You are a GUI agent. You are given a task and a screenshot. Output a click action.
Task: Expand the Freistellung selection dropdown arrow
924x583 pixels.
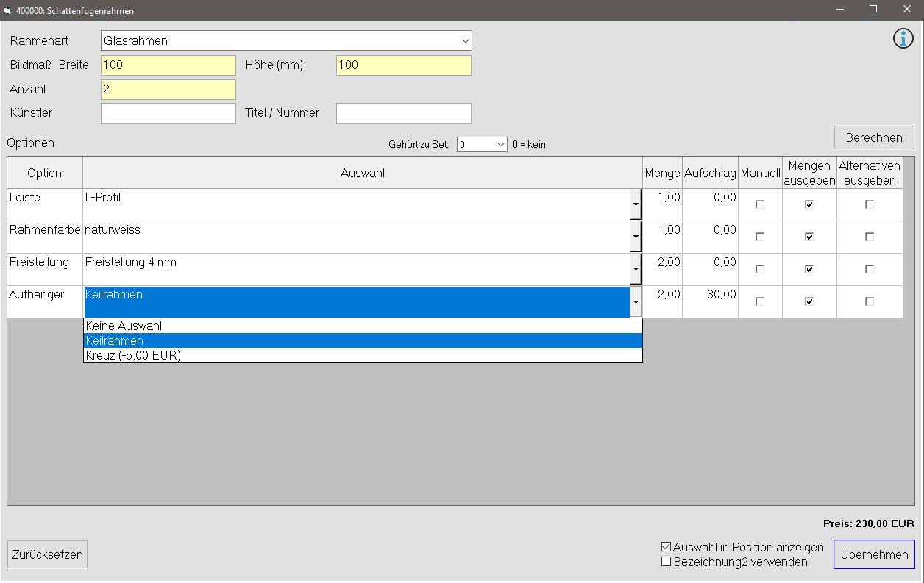636,269
